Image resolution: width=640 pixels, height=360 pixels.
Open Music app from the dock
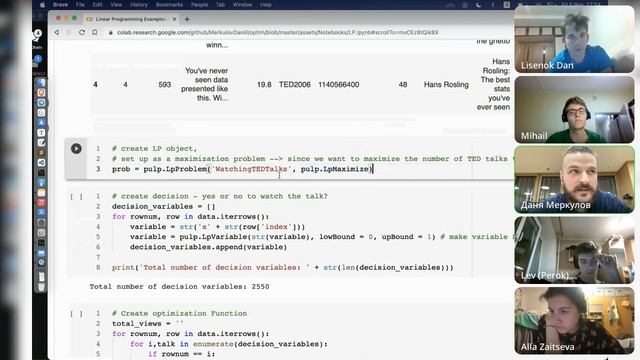(x=41, y=203)
